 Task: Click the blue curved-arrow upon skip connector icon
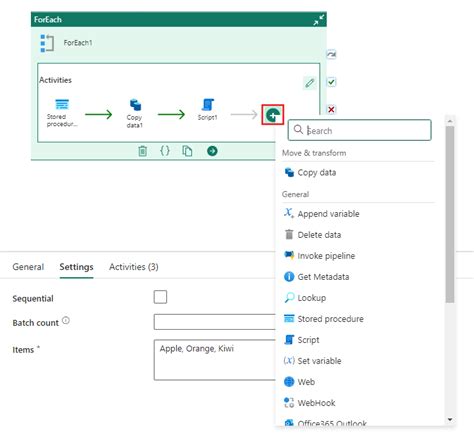coord(331,54)
